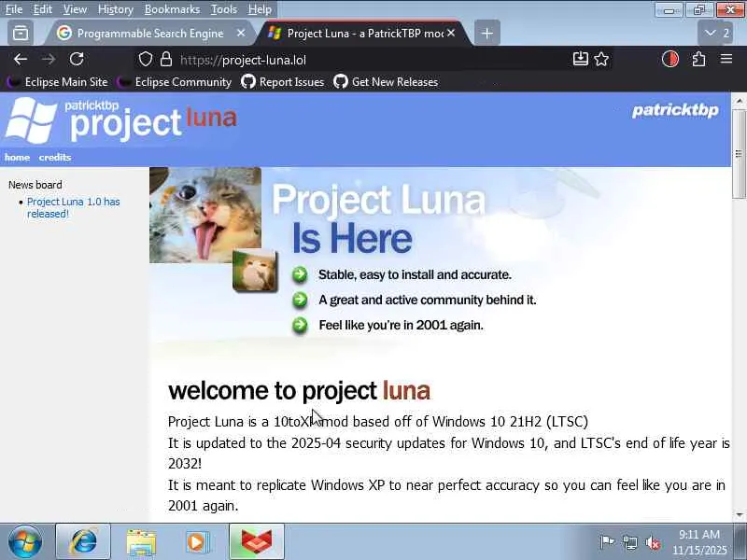Click the muted speaker volume tray icon
Image resolution: width=747 pixels, height=560 pixels.
[653, 542]
